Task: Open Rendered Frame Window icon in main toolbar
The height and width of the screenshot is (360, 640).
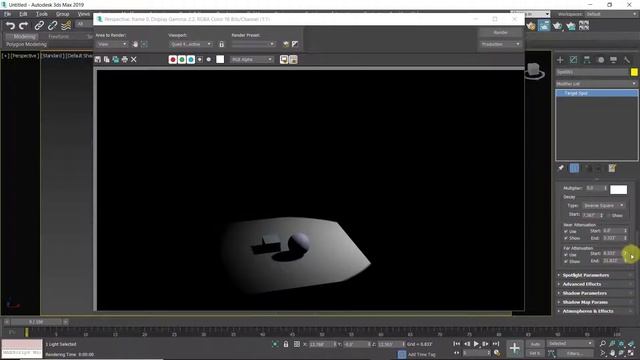Action: (x=544, y=26)
